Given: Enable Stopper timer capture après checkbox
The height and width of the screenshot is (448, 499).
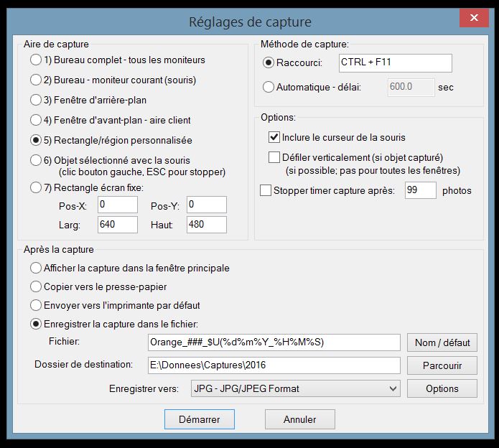Looking at the screenshot, I should pos(266,190).
